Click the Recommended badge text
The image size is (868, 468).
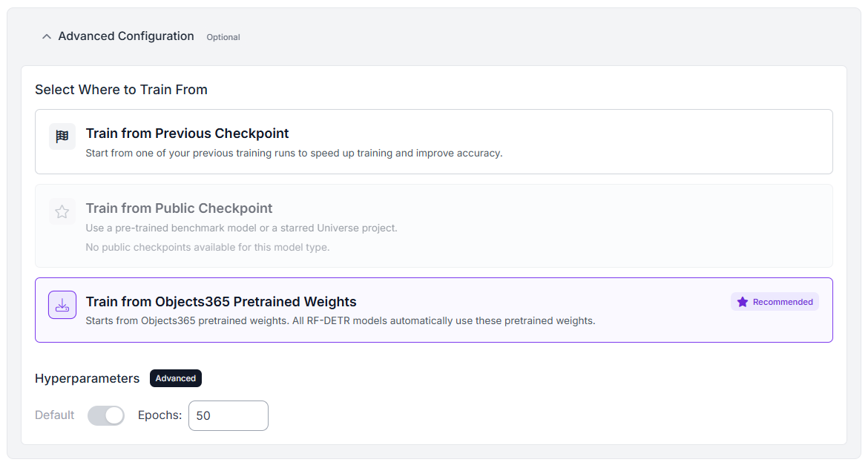click(x=783, y=302)
